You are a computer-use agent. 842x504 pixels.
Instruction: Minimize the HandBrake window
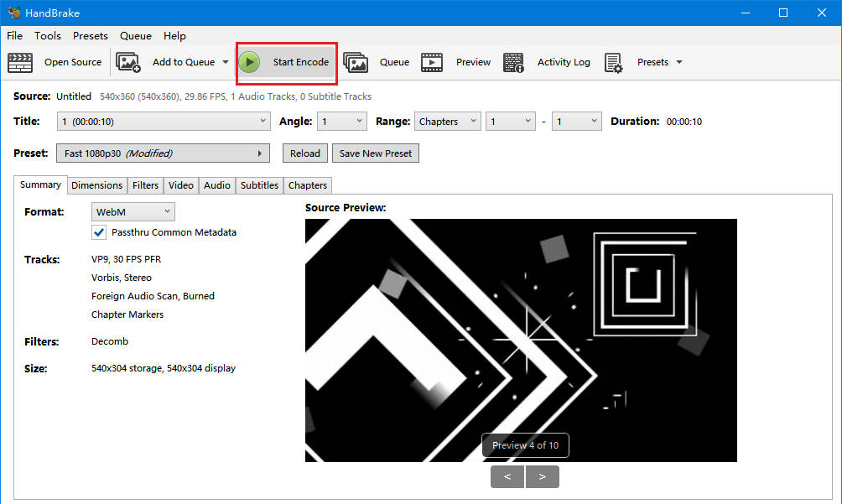click(x=746, y=13)
